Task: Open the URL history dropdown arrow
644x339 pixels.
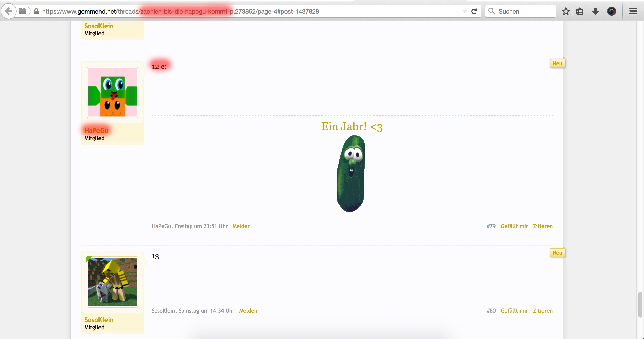Action: [465, 11]
